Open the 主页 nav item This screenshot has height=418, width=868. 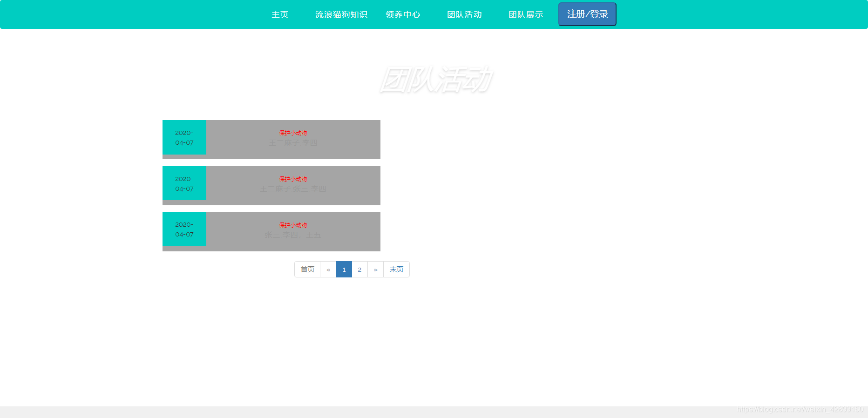click(280, 14)
